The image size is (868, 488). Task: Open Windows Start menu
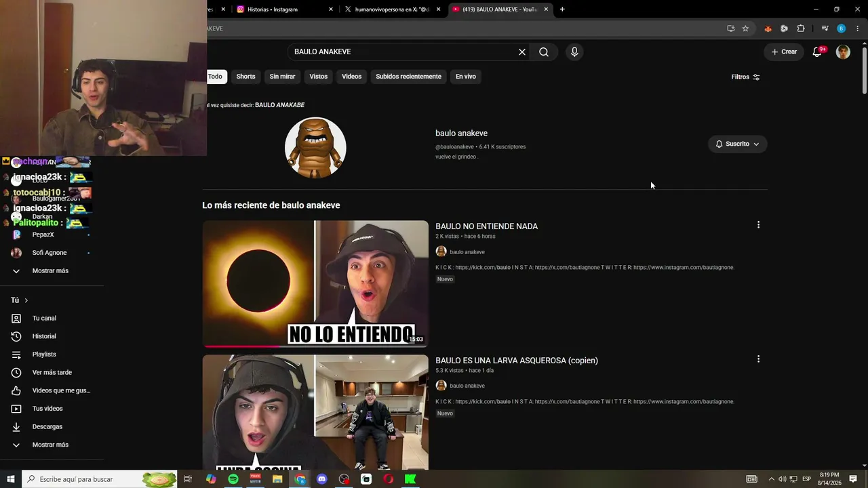point(11,479)
